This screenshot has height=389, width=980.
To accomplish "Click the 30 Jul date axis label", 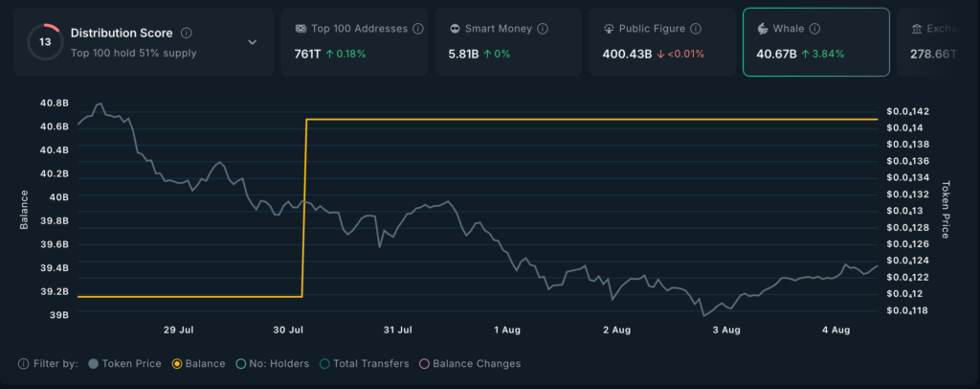I will point(289,330).
